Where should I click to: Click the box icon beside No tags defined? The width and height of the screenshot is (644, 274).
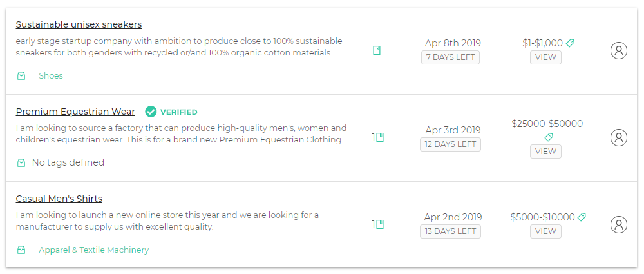21,163
